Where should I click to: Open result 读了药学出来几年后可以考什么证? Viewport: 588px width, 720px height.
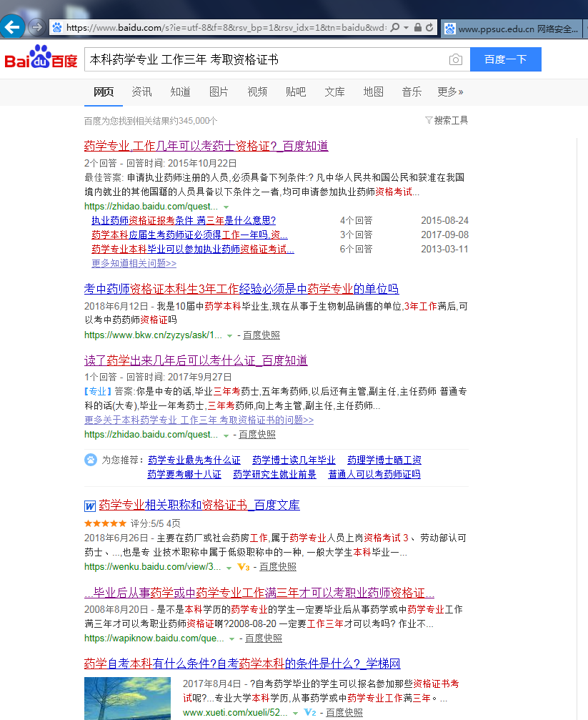(196, 360)
